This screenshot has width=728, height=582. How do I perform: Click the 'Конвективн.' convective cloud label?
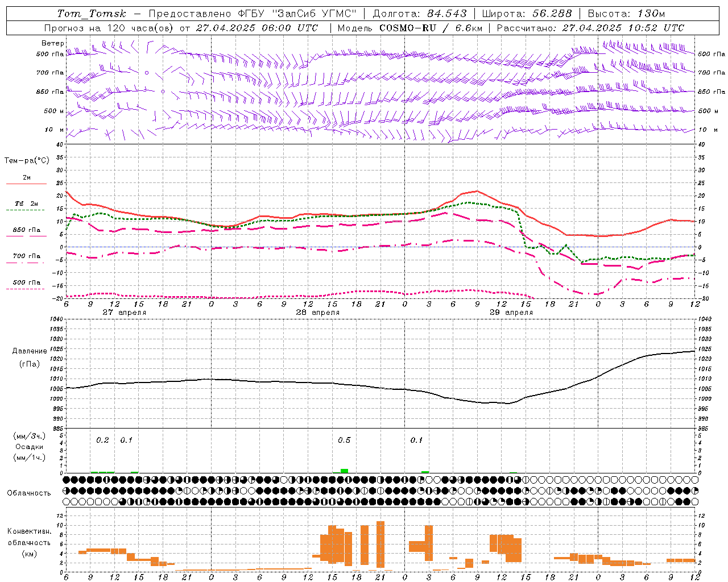click(30, 531)
